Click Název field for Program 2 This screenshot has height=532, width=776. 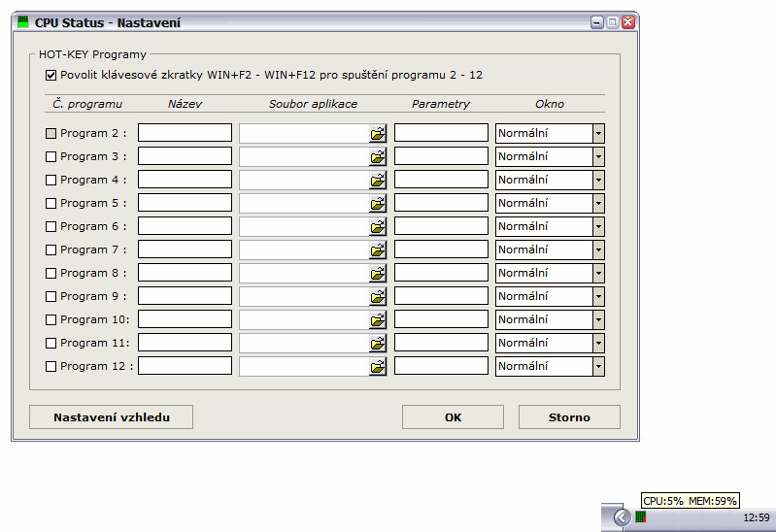click(185, 133)
